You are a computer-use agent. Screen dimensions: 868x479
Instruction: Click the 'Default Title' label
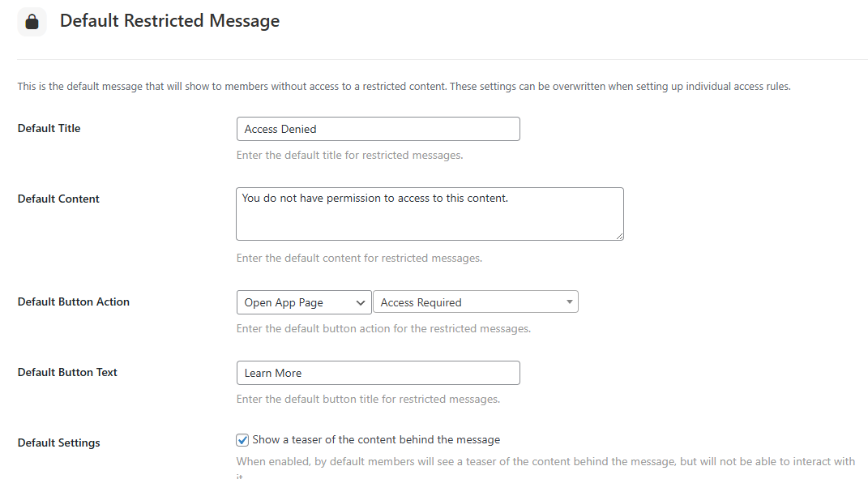click(49, 128)
